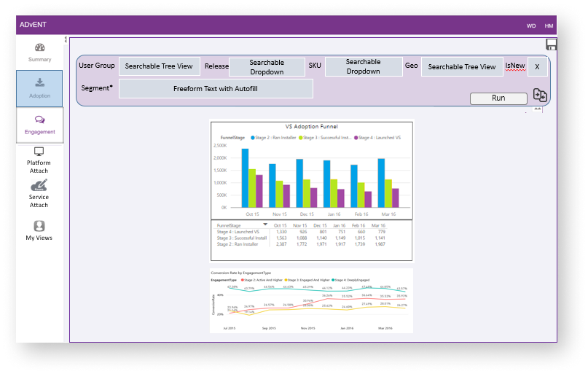The height and width of the screenshot is (374, 588).
Task: Click the Stage 2 : Ran Installer table row
Action: (x=301, y=244)
